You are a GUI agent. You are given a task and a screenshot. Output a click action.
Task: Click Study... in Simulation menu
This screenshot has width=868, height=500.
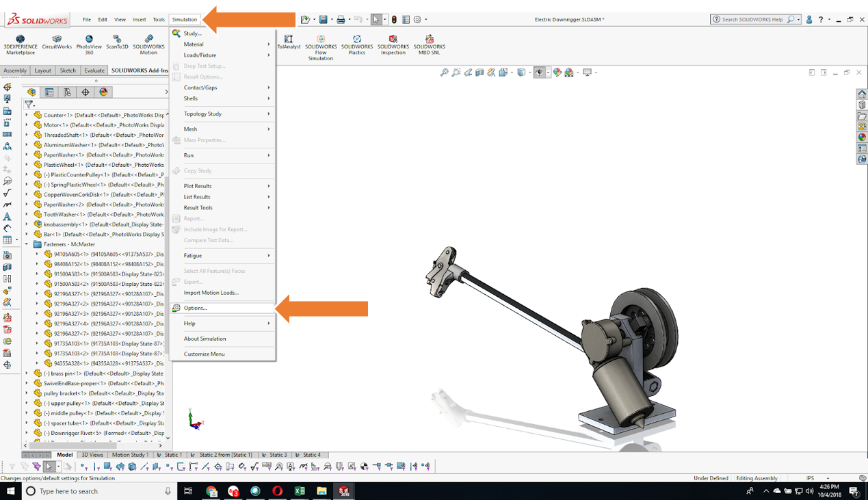tap(223, 33)
